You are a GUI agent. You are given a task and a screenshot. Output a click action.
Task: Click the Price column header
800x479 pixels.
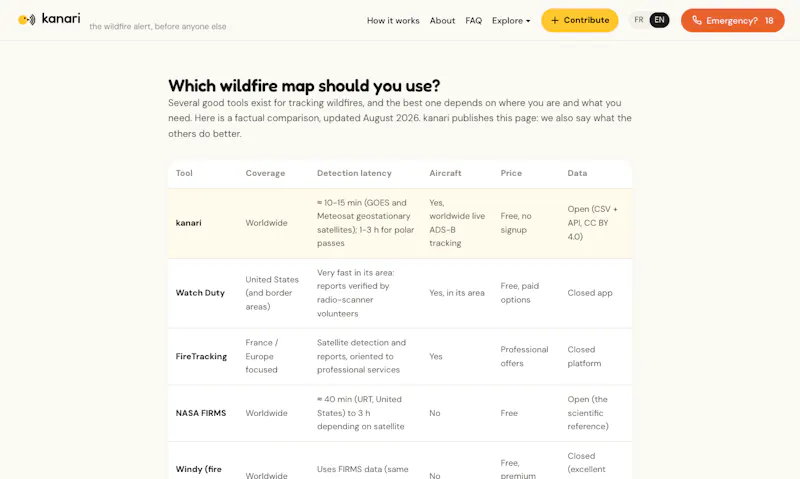(x=511, y=173)
